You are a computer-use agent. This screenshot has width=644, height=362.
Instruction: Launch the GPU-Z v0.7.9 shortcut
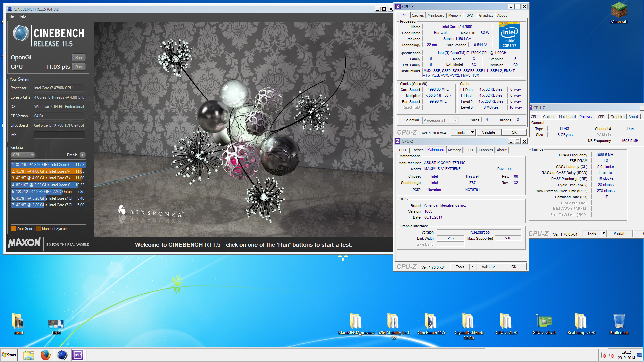pos(544,324)
